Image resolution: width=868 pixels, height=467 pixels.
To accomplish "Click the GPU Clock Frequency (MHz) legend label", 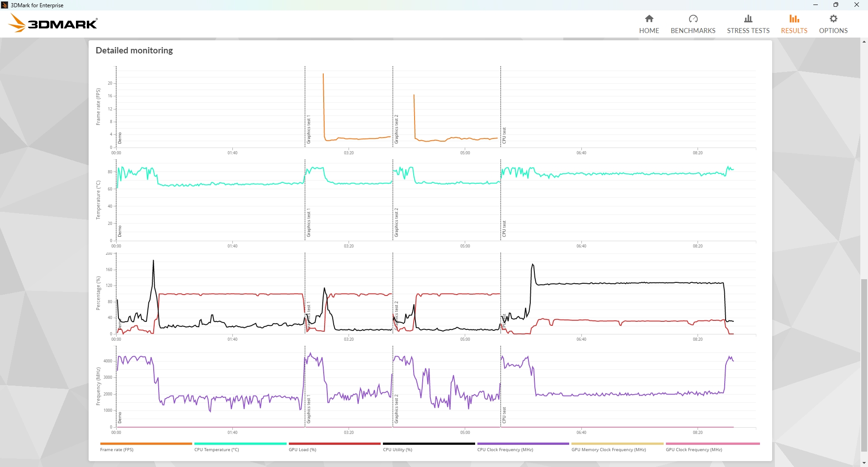I will pos(694,450).
